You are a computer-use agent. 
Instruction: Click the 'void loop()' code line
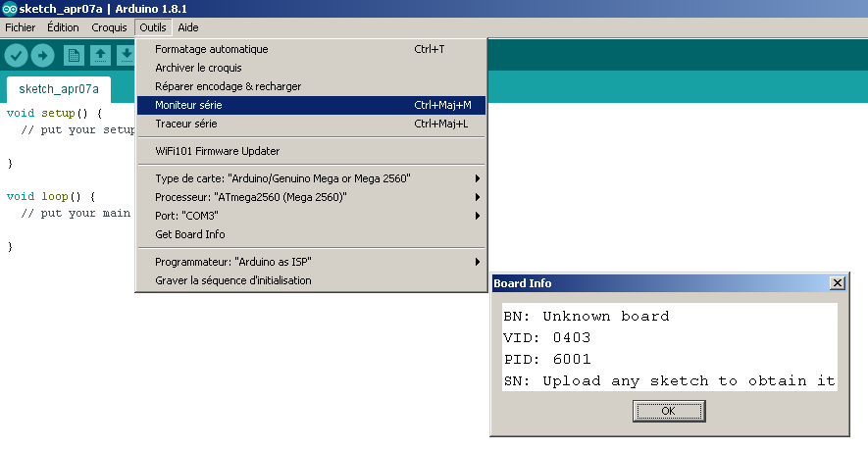(51, 196)
